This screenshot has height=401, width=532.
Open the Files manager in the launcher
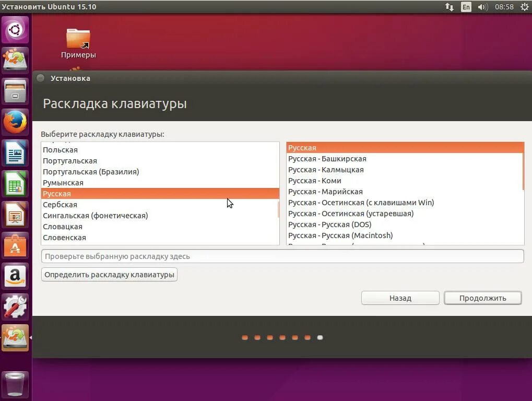tap(15, 91)
